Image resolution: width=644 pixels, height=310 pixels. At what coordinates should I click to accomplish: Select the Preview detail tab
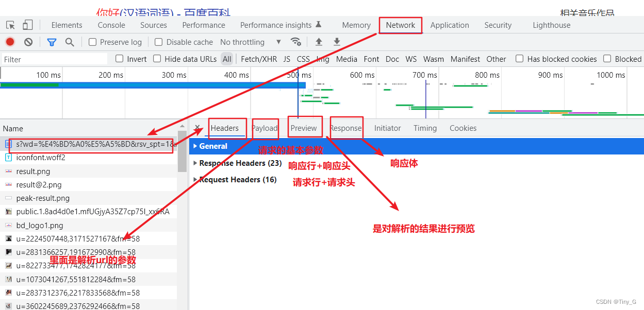304,128
